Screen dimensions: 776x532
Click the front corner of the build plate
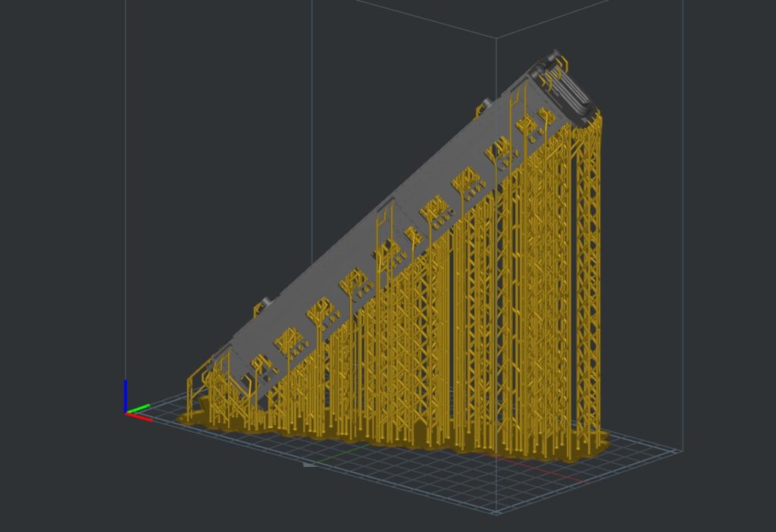[496, 514]
